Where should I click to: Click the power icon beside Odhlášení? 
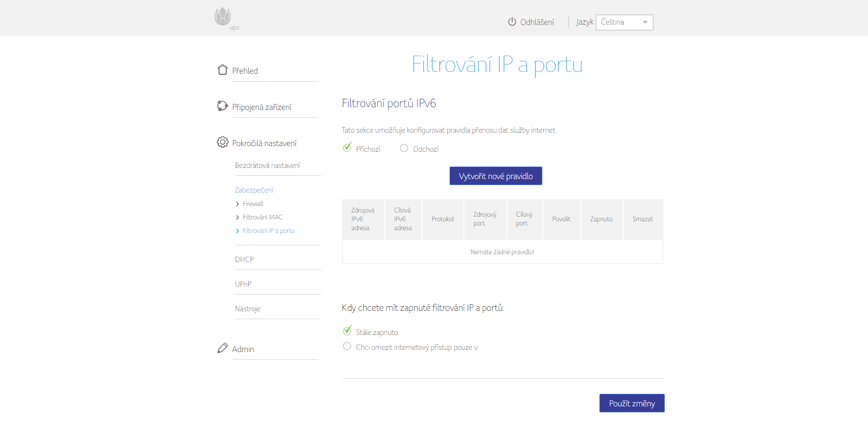512,22
